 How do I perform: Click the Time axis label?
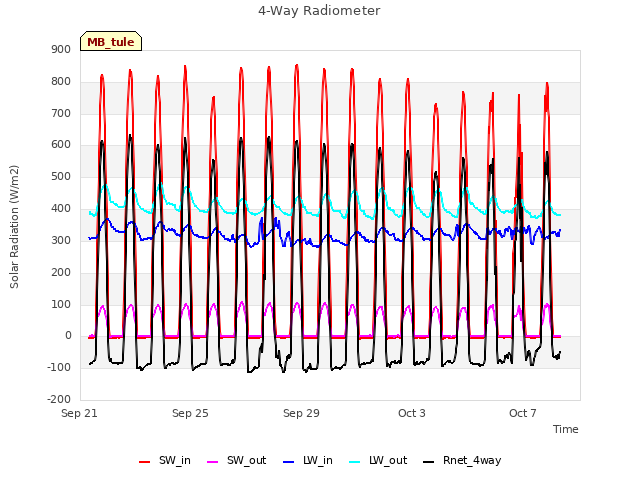(x=566, y=429)
